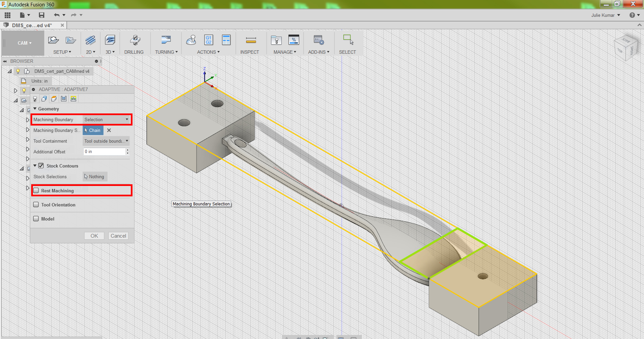This screenshot has width=644, height=339.
Task: Switch to the Passes tab icon in dialog
Action: [64, 99]
